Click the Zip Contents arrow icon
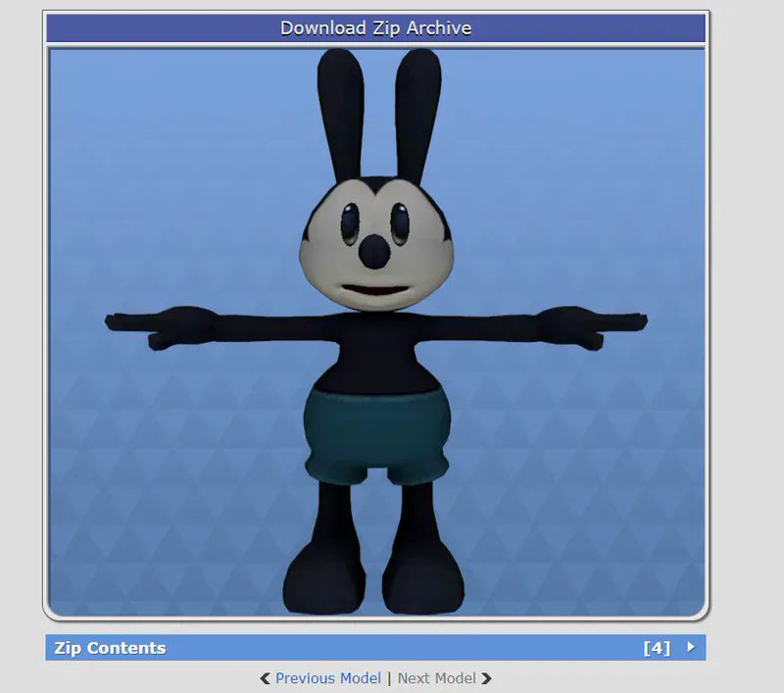Image resolution: width=784 pixels, height=693 pixels. click(691, 647)
